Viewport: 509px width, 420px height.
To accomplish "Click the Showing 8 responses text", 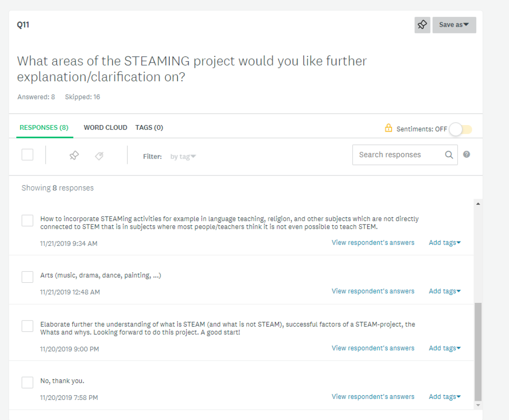I will coord(57,188).
